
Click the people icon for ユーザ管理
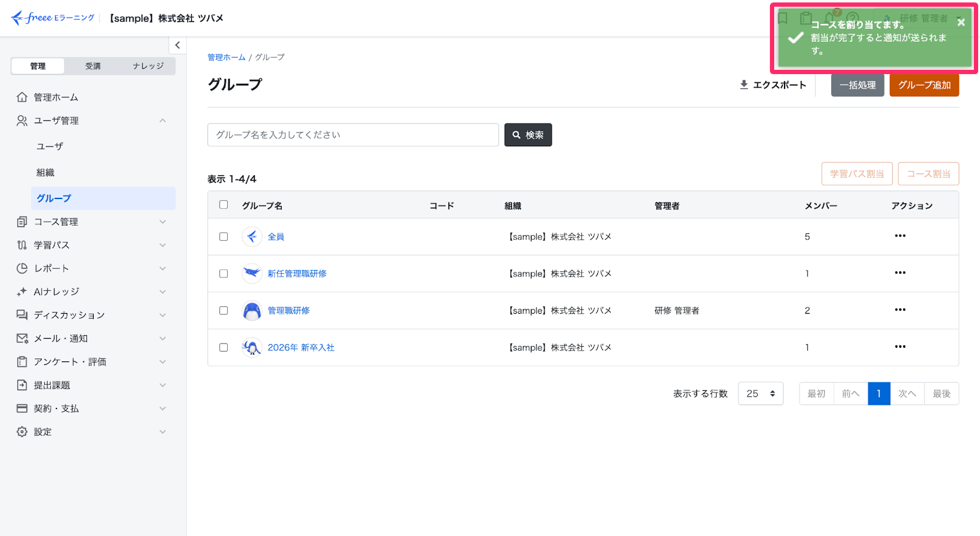[x=22, y=121]
